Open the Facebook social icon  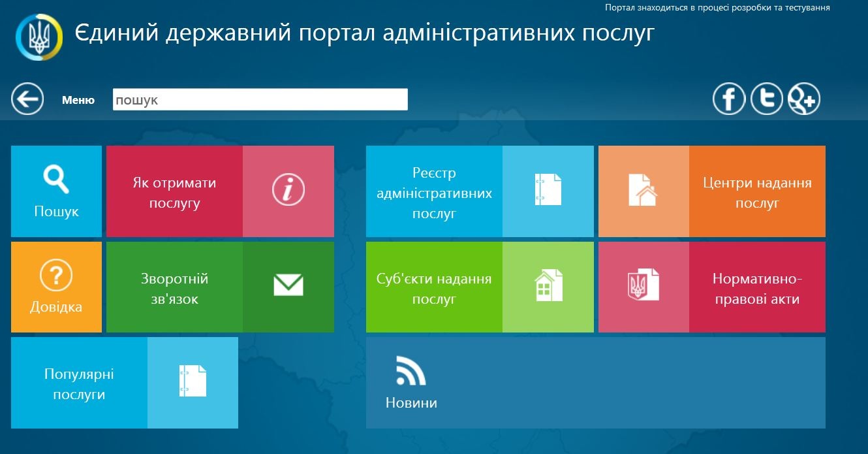[728, 100]
